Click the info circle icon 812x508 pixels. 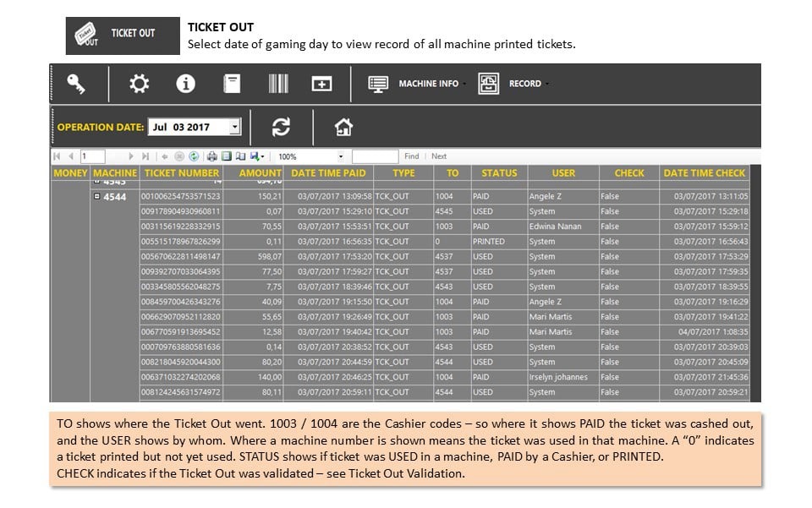185,84
